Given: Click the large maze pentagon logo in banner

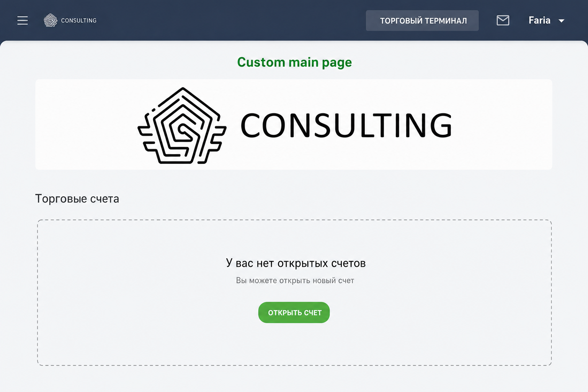Looking at the screenshot, I should (x=182, y=126).
